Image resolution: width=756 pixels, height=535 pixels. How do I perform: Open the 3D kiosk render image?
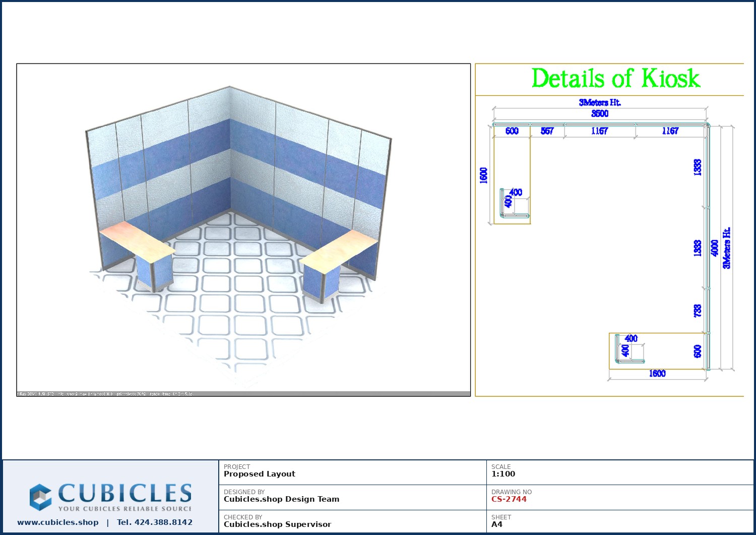(x=243, y=230)
